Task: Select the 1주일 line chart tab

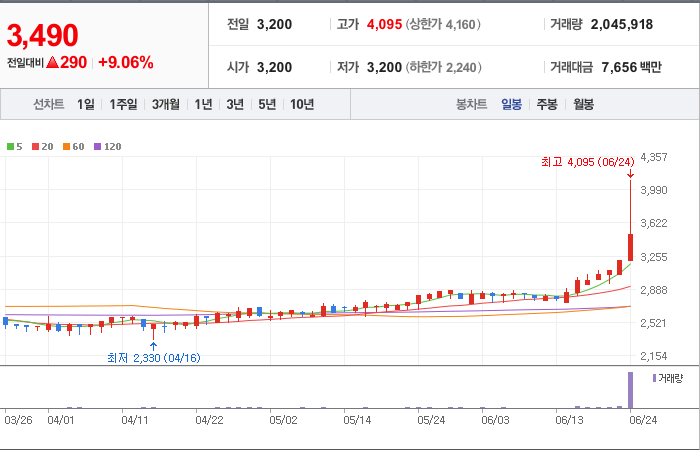Action: point(123,104)
